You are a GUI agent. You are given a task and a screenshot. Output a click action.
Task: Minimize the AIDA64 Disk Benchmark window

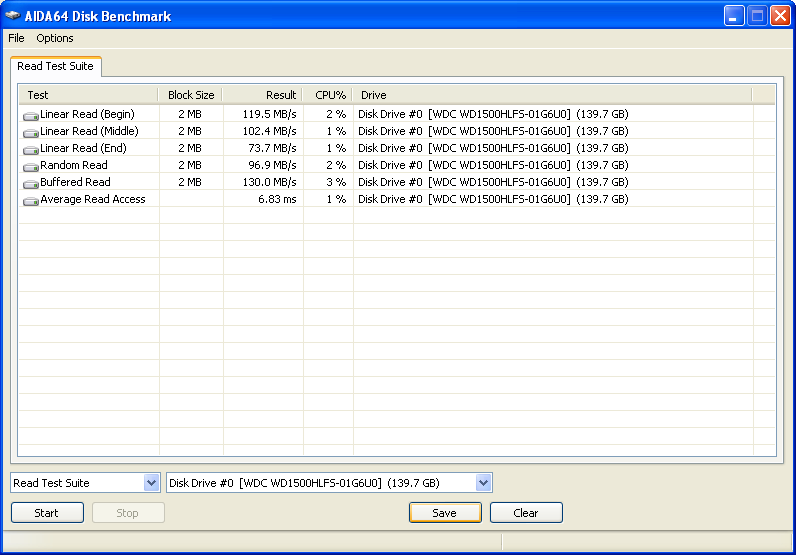734,16
